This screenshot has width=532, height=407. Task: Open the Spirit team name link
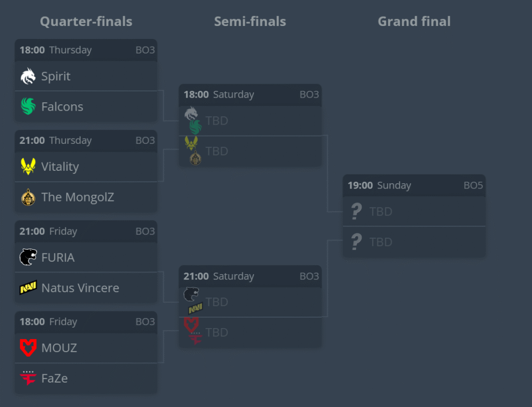click(56, 76)
